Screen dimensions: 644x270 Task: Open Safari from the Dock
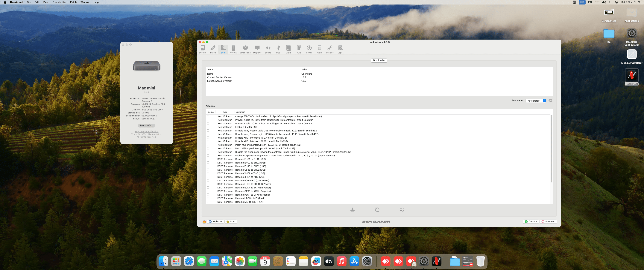189,262
